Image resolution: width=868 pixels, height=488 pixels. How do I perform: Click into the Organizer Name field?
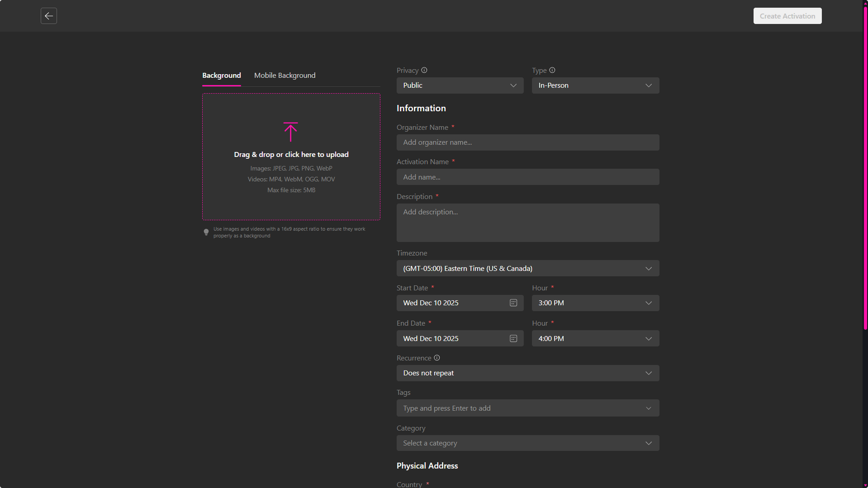(x=527, y=142)
